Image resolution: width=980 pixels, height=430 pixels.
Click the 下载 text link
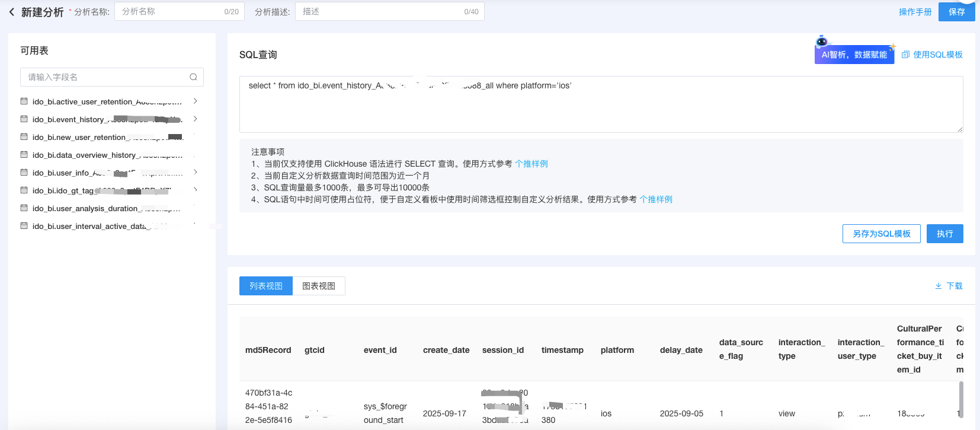click(x=955, y=286)
